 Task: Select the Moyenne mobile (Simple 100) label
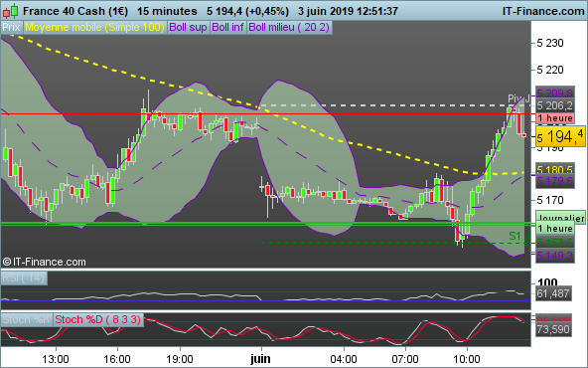click(95, 28)
